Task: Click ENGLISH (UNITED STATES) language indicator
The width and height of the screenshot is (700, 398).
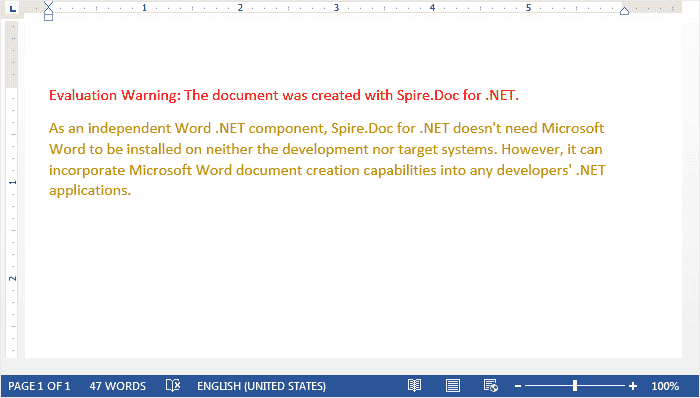Action: 262,386
